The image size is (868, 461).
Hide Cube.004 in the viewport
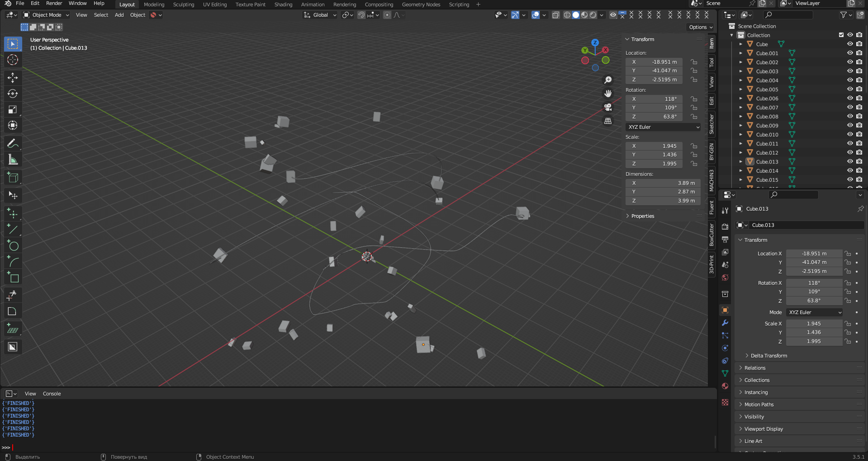(850, 80)
